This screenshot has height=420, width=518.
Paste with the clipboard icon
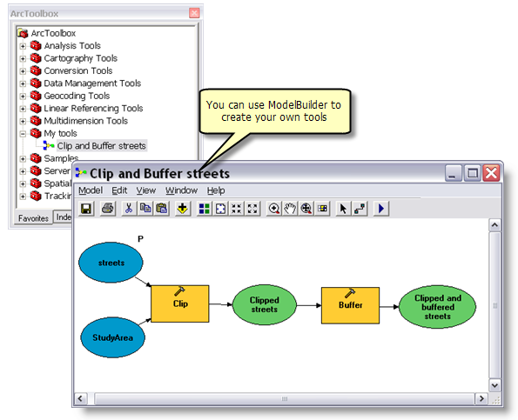(x=162, y=209)
